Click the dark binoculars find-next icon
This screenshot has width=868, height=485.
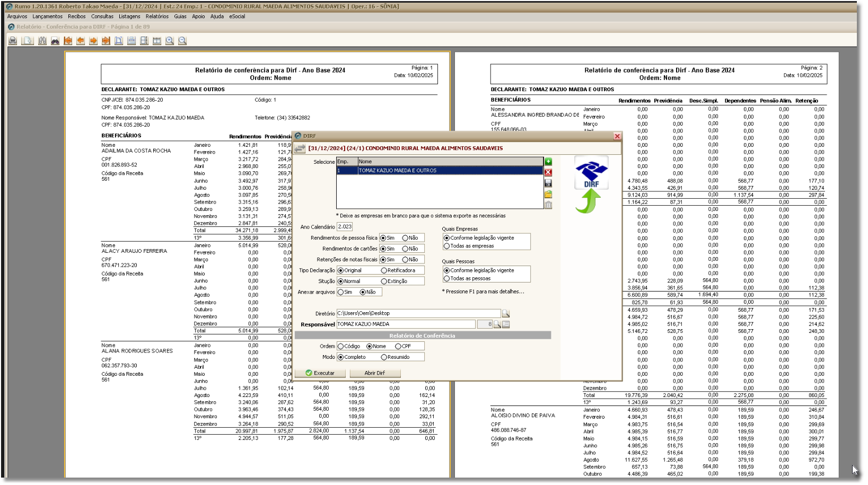[x=55, y=41]
